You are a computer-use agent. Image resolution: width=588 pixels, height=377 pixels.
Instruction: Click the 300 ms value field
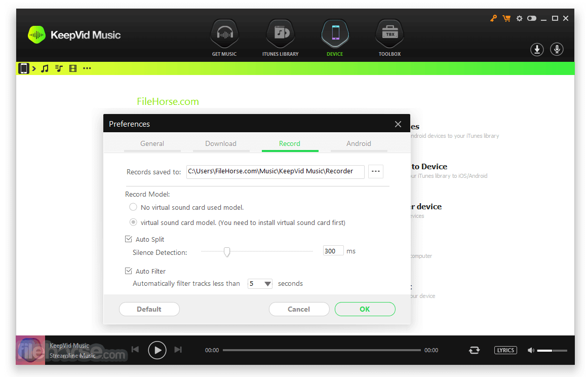tap(333, 251)
